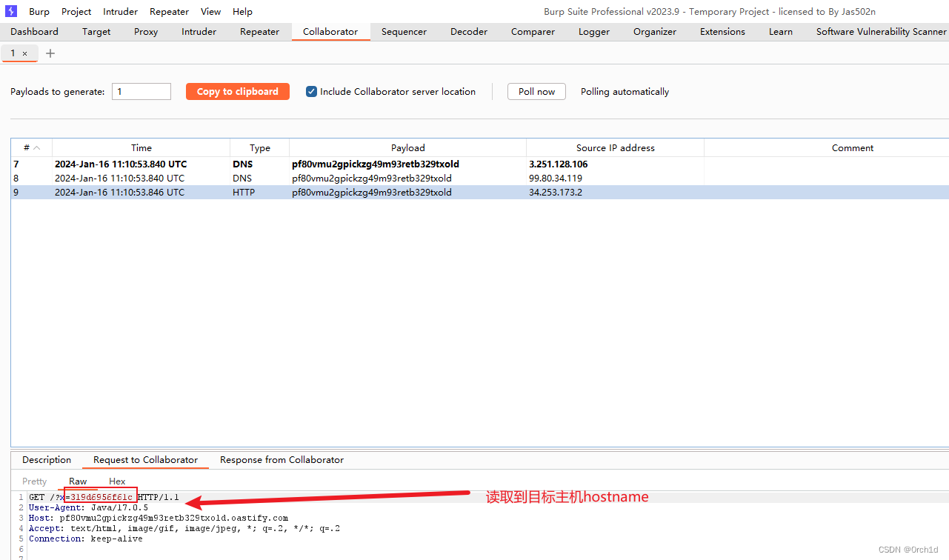Switch to the Dashboard tab
The image size is (949, 560).
[34, 32]
